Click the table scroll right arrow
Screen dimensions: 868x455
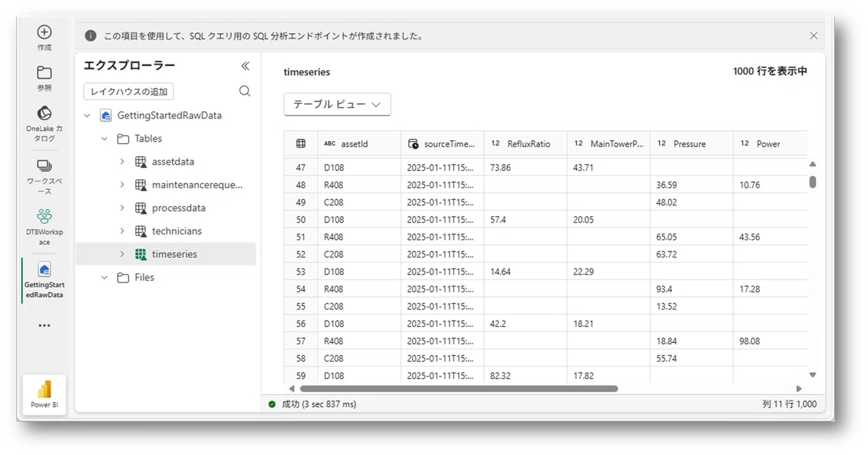(799, 388)
